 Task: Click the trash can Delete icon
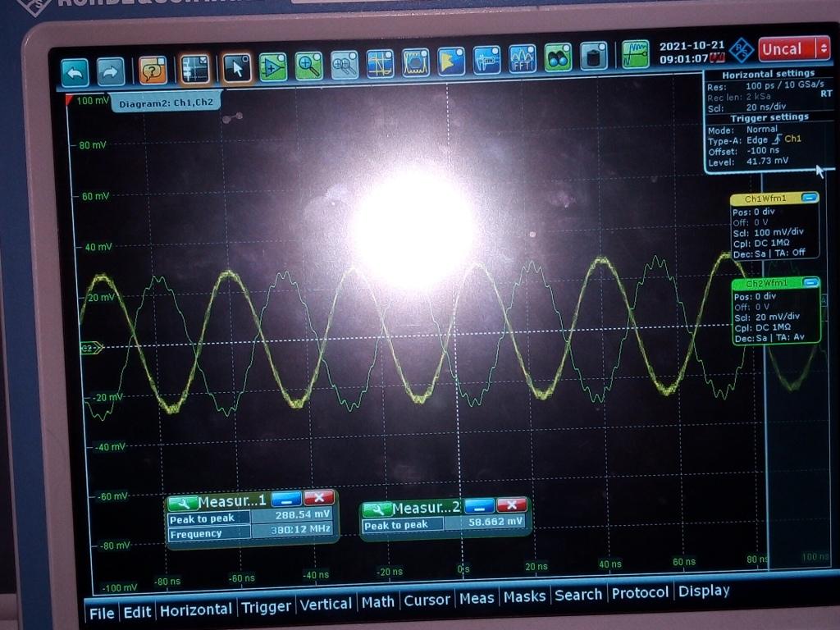(594, 57)
